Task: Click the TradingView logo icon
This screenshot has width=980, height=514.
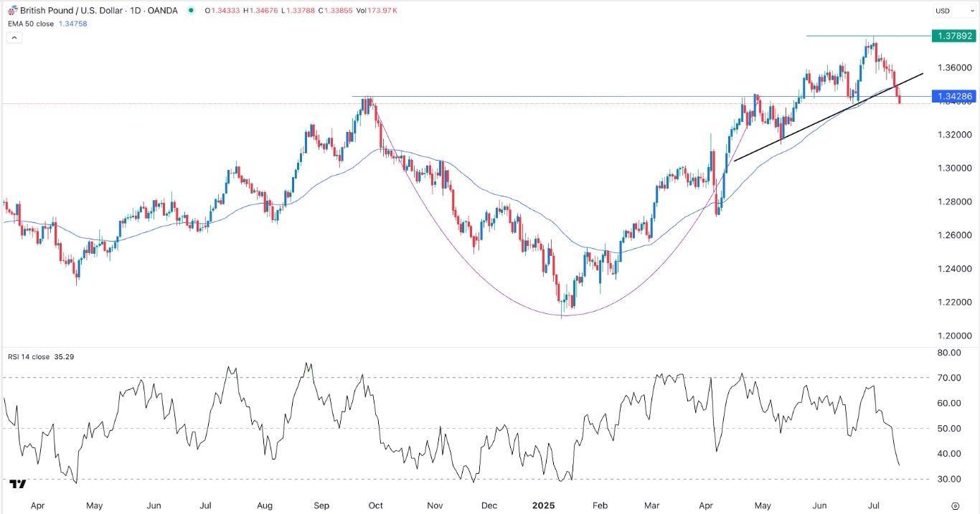Action: pos(18,484)
